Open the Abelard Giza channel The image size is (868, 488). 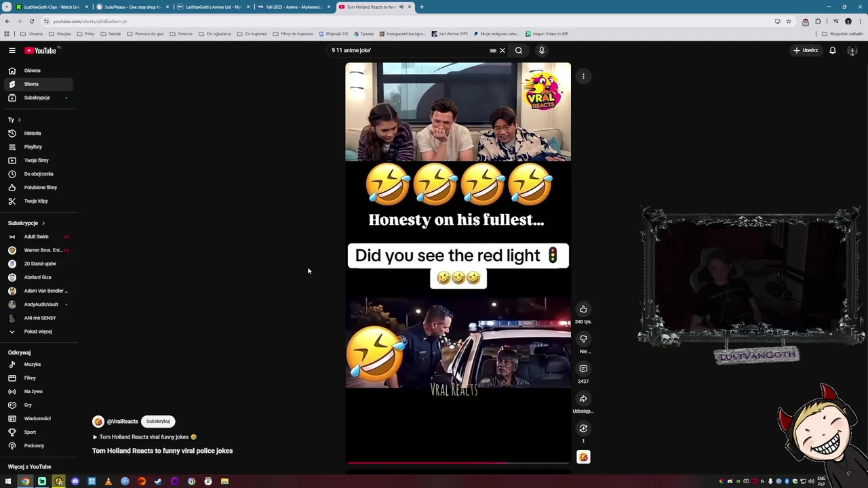[x=39, y=277]
